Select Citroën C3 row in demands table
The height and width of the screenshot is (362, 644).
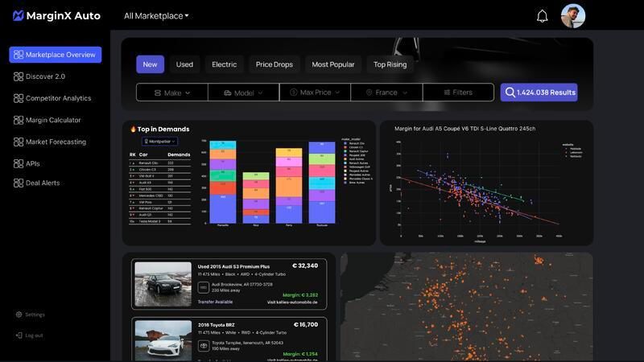(x=159, y=170)
